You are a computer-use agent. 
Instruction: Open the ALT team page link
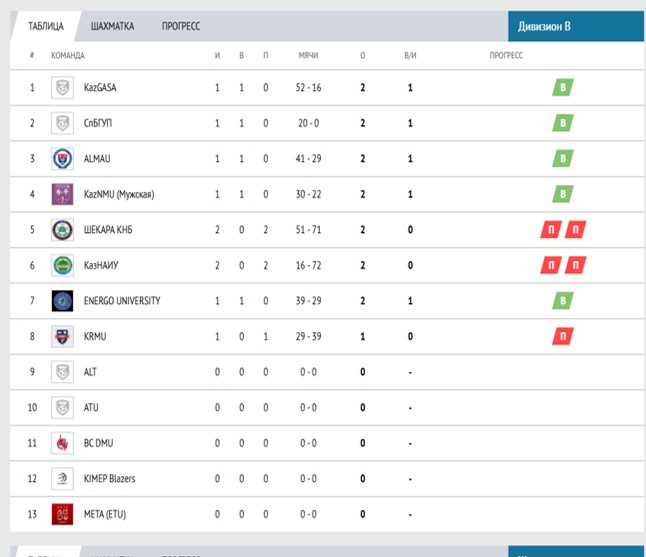(90, 372)
